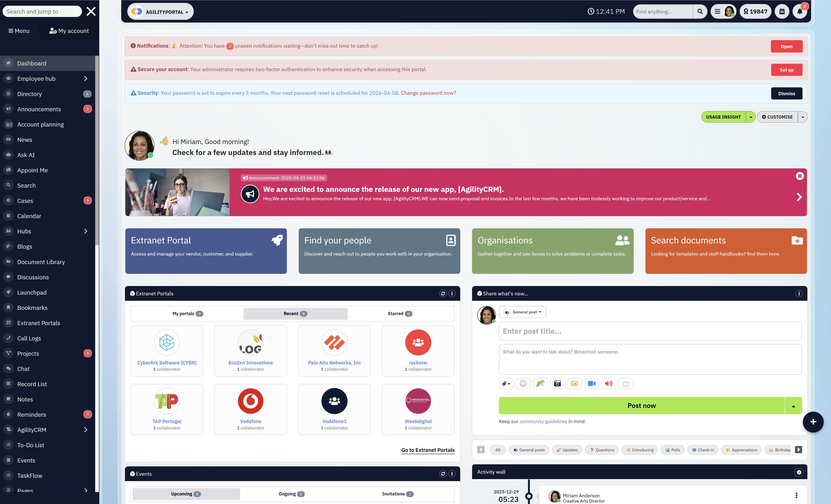Insert a GIF using the frog icon
This screenshot has width=831, height=504.
[x=540, y=383]
